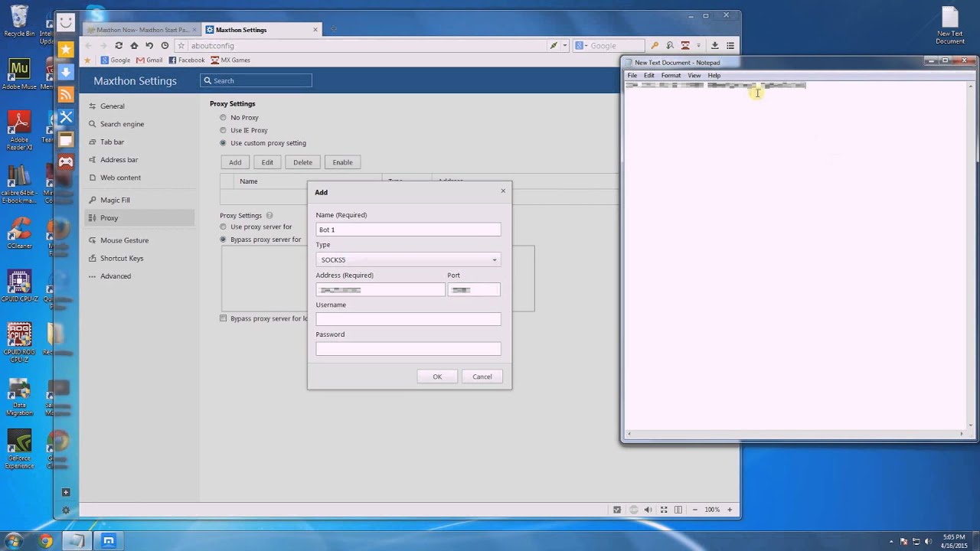Image resolution: width=980 pixels, height=551 pixels.
Task: Click the mute sound status bar icon
Action: 648,510
